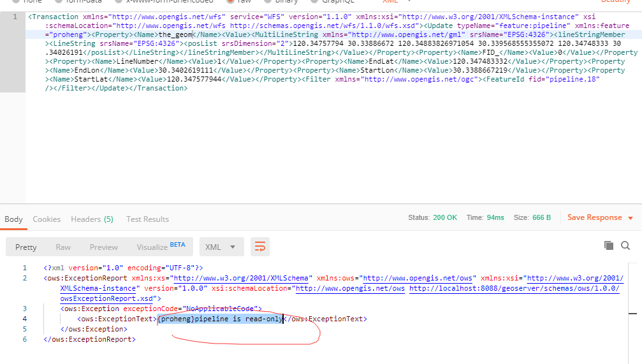Follow the localhost:8088 geoserver schema link

[513, 288]
